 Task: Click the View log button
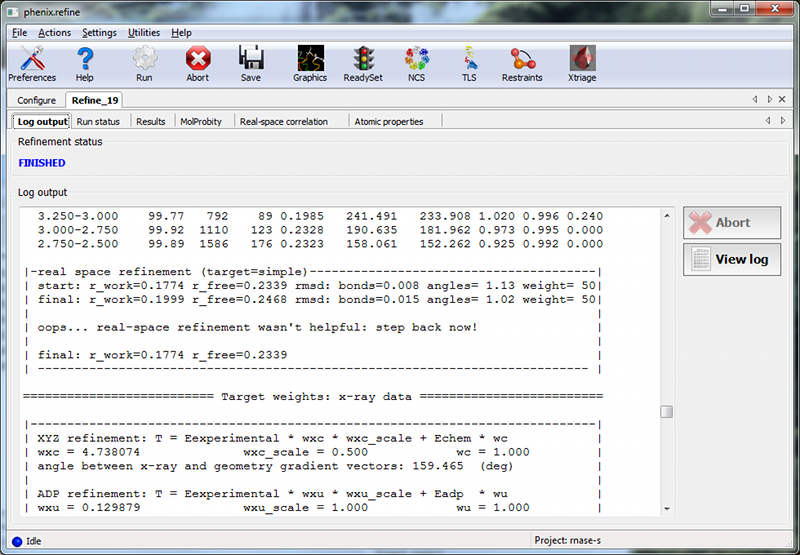731,259
